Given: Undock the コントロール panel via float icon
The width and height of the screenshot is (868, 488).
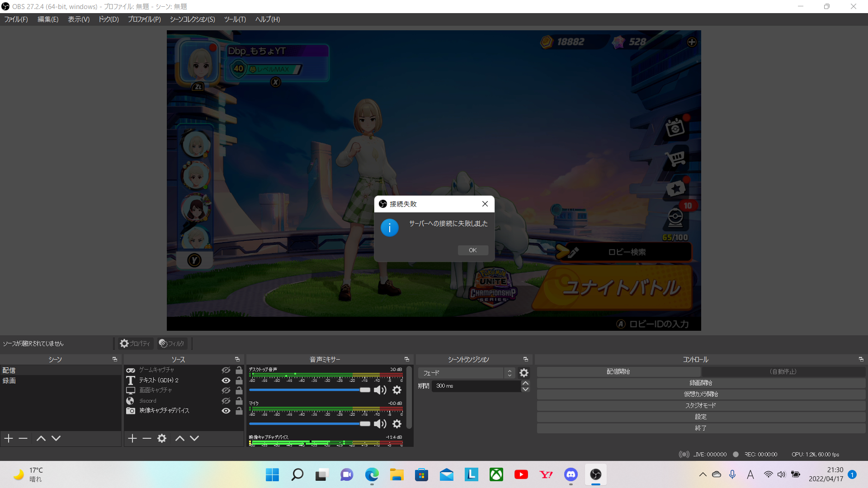Looking at the screenshot, I should click(x=861, y=359).
